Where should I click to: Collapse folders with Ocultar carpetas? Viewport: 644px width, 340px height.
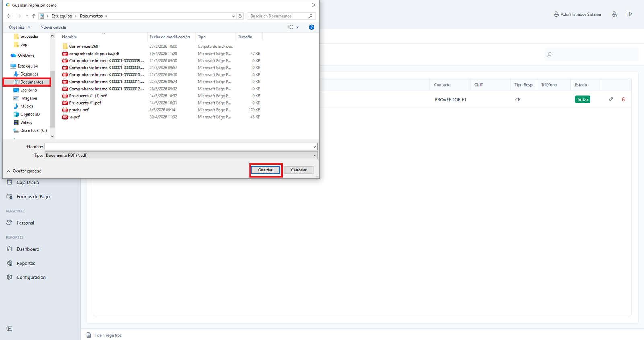(x=25, y=171)
